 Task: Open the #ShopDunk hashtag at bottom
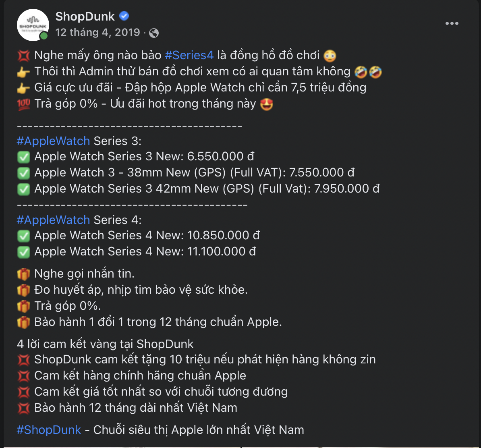[49, 430]
